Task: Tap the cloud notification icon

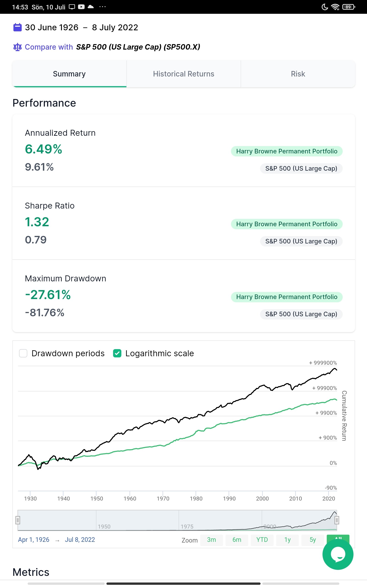Action: (91, 7)
